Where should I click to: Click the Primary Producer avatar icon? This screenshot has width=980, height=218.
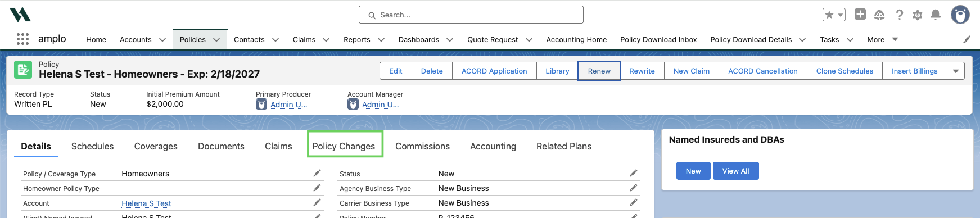[261, 104]
